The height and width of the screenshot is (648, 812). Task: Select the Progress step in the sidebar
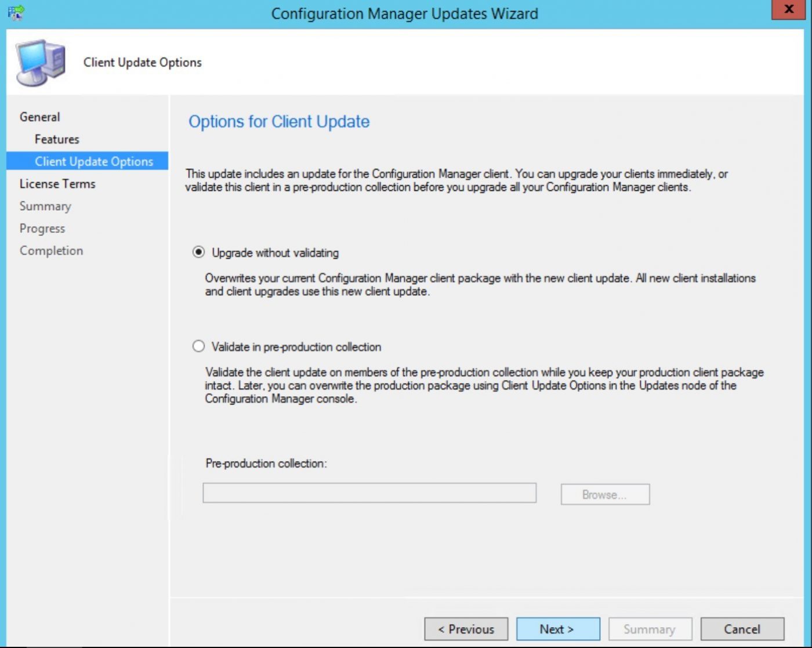point(42,228)
